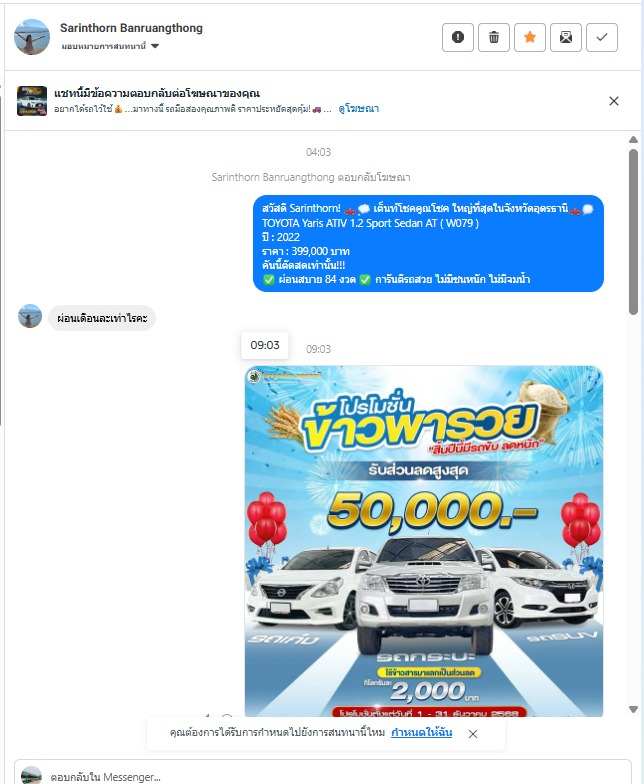Click กำหนดให้ฉัน assign to me link
The image size is (644, 784).
click(x=422, y=732)
